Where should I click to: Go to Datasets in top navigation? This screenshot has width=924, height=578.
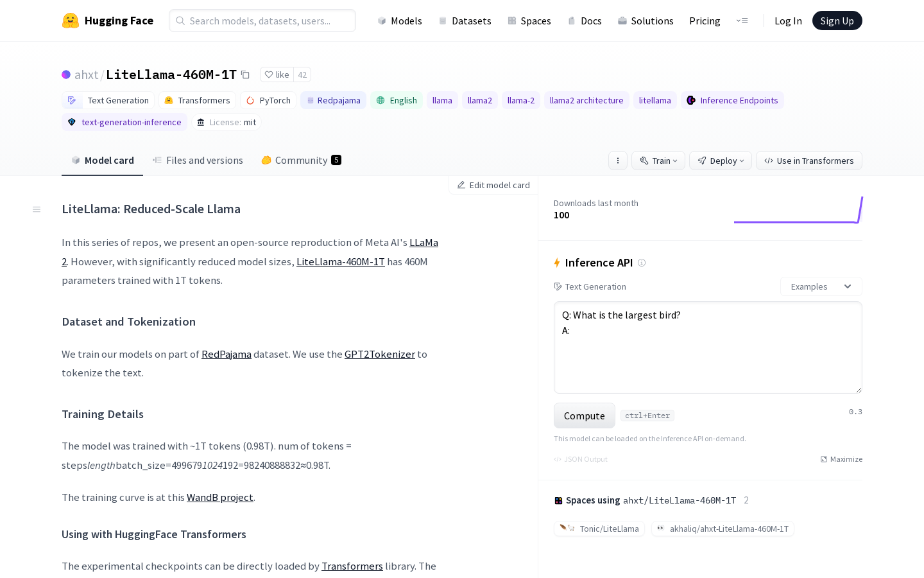(465, 21)
